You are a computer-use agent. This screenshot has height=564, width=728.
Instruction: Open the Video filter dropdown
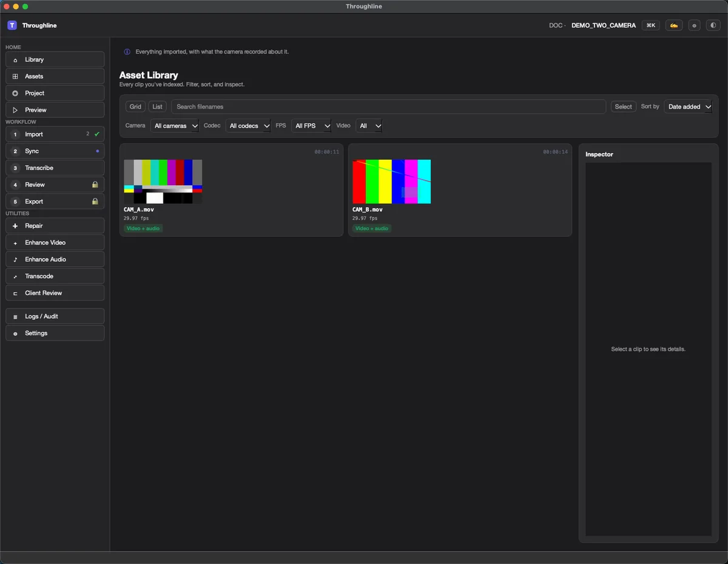point(369,126)
